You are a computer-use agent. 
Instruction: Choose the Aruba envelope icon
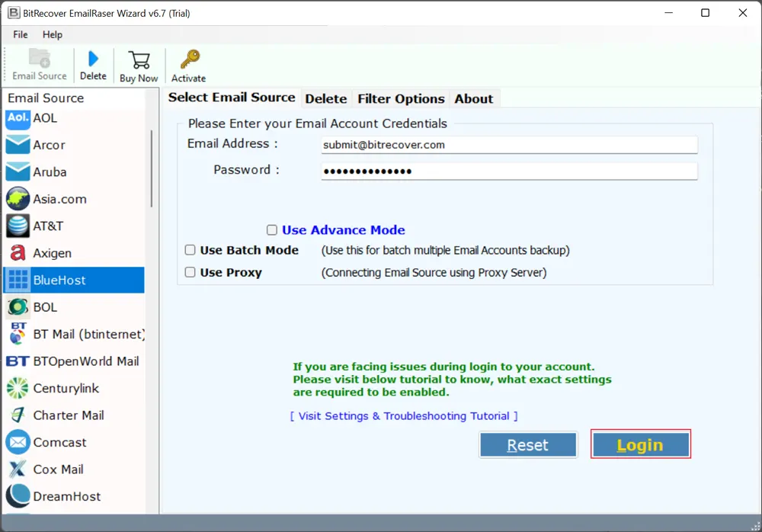(18, 171)
